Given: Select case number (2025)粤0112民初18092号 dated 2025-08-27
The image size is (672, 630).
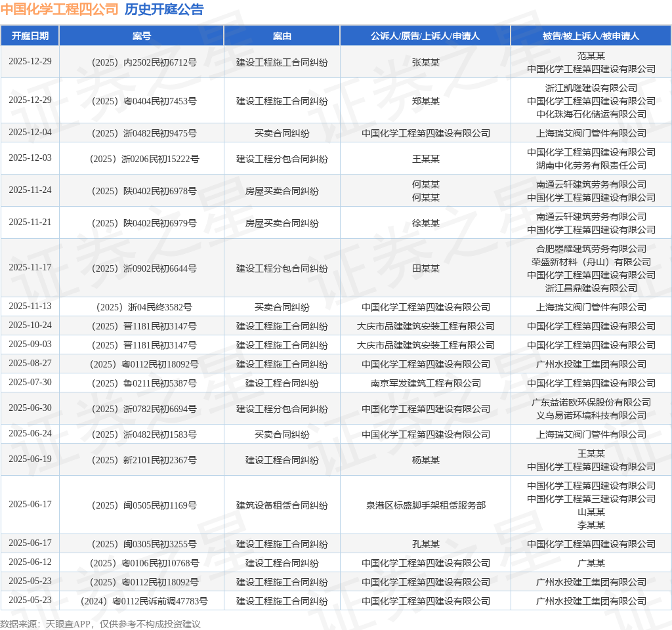Looking at the screenshot, I should coord(144,364).
